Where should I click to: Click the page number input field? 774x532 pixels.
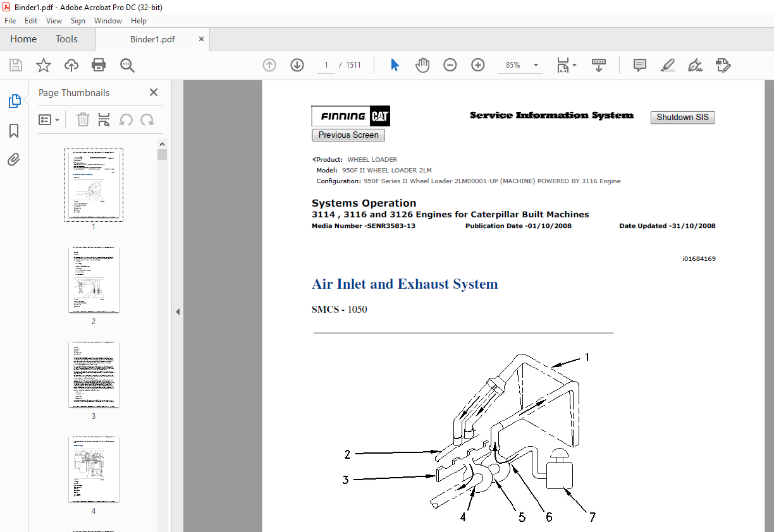(x=326, y=65)
